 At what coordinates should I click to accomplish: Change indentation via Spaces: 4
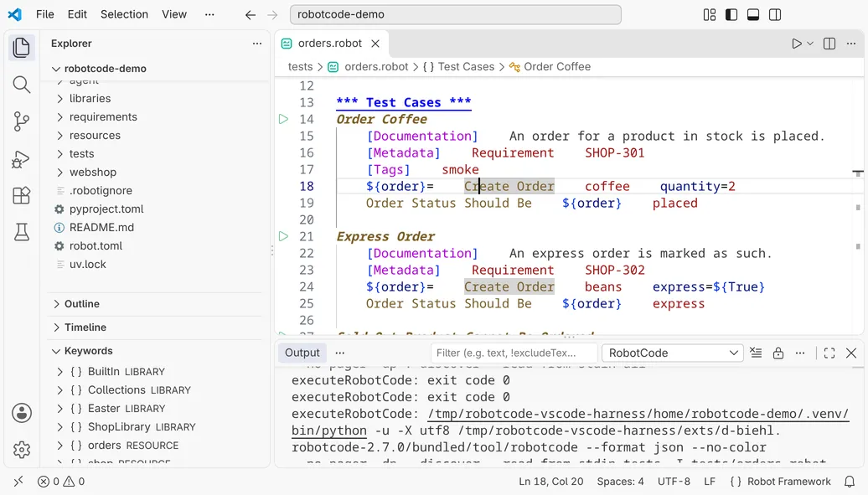coord(620,481)
